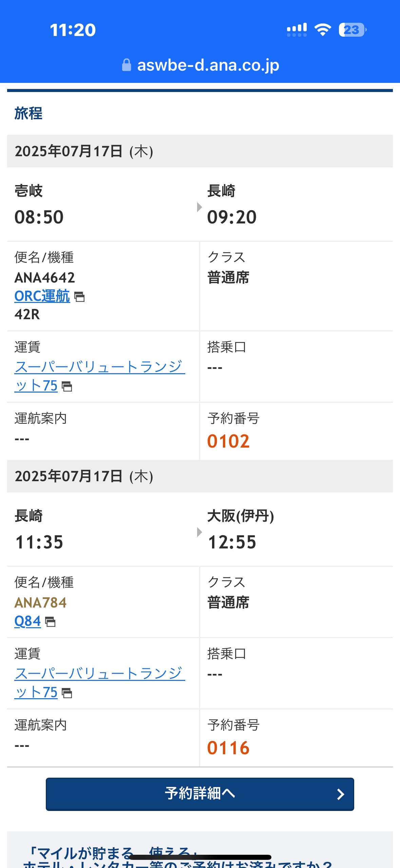Tap the lock icon in address bar
The width and height of the screenshot is (400, 868).
[127, 65]
